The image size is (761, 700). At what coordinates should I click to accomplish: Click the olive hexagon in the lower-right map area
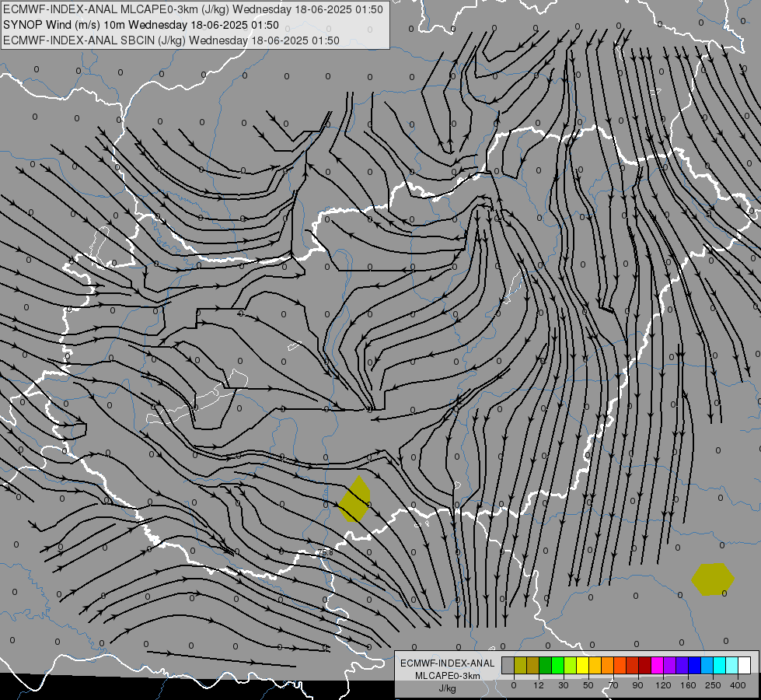pyautogui.click(x=713, y=579)
